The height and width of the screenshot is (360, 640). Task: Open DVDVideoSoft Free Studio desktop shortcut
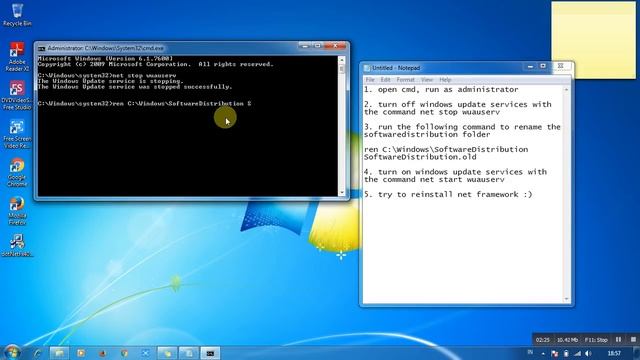click(x=17, y=95)
